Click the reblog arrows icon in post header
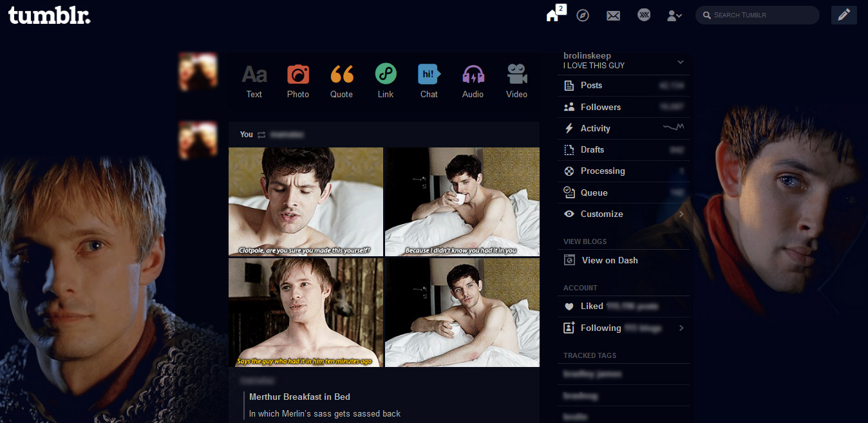Image resolution: width=868 pixels, height=423 pixels. click(261, 135)
